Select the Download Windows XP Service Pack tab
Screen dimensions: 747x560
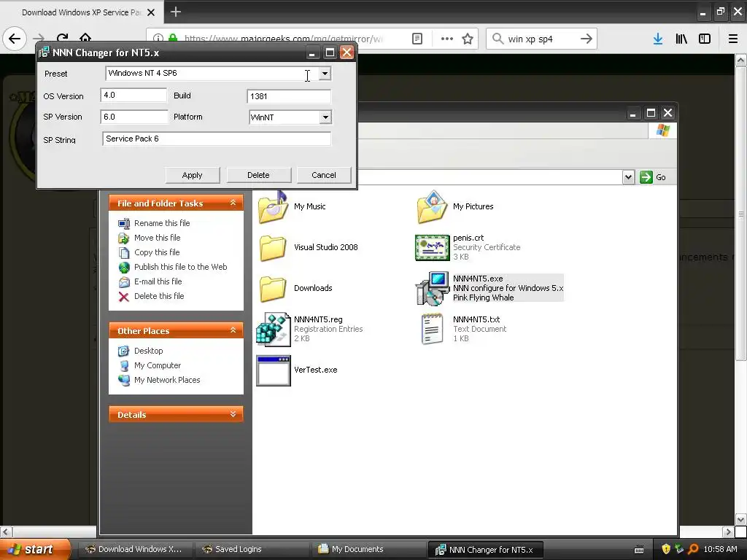(x=82, y=12)
